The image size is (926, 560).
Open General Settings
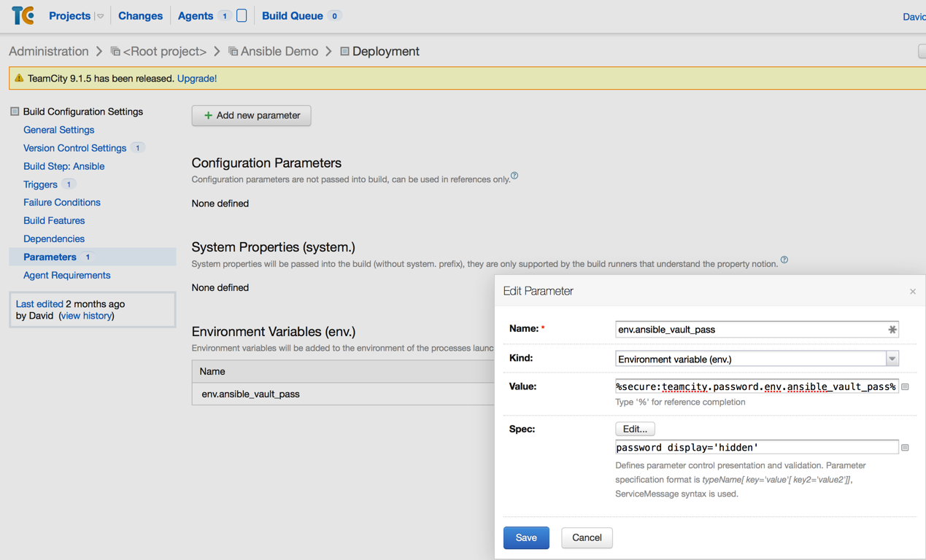(x=58, y=130)
